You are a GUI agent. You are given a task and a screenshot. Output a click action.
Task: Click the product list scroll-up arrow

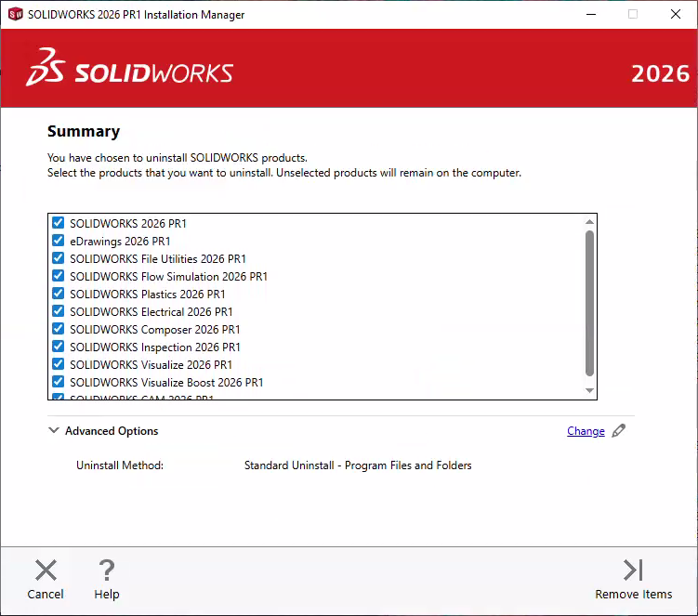click(589, 222)
